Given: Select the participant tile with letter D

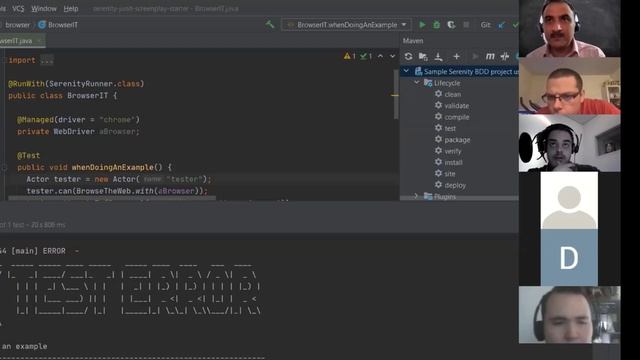Looking at the screenshot, I should tap(569, 258).
